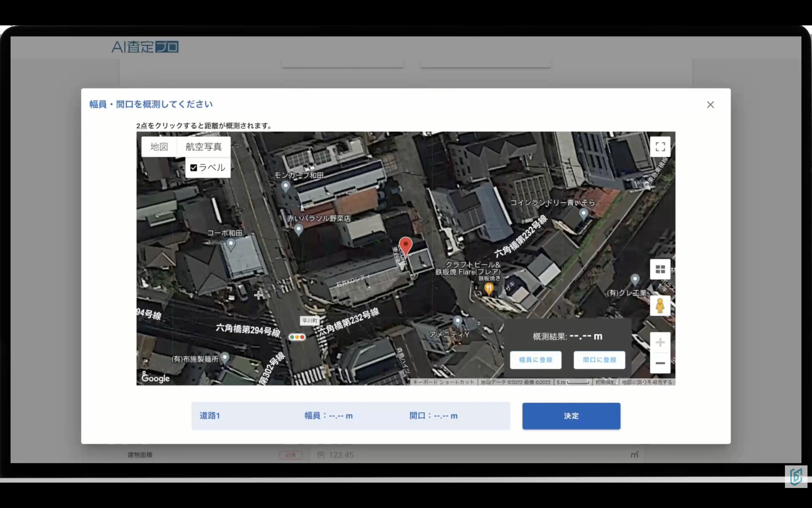
Task: Select the (有)クレ工業 place marker
Action: click(x=635, y=280)
